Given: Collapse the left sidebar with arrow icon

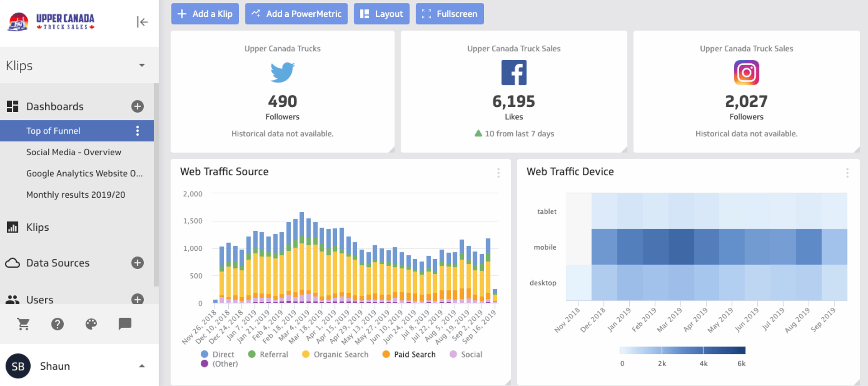Looking at the screenshot, I should tap(142, 22).
